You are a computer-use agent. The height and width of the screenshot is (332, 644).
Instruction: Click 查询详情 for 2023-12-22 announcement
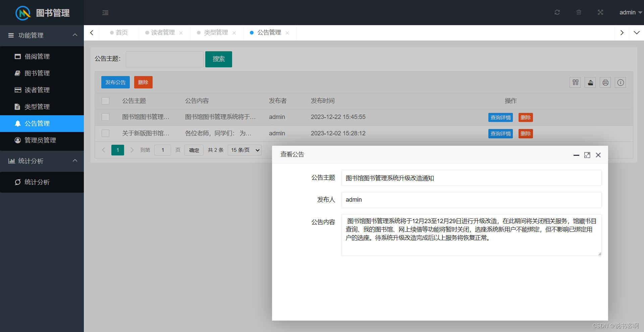[x=500, y=118]
